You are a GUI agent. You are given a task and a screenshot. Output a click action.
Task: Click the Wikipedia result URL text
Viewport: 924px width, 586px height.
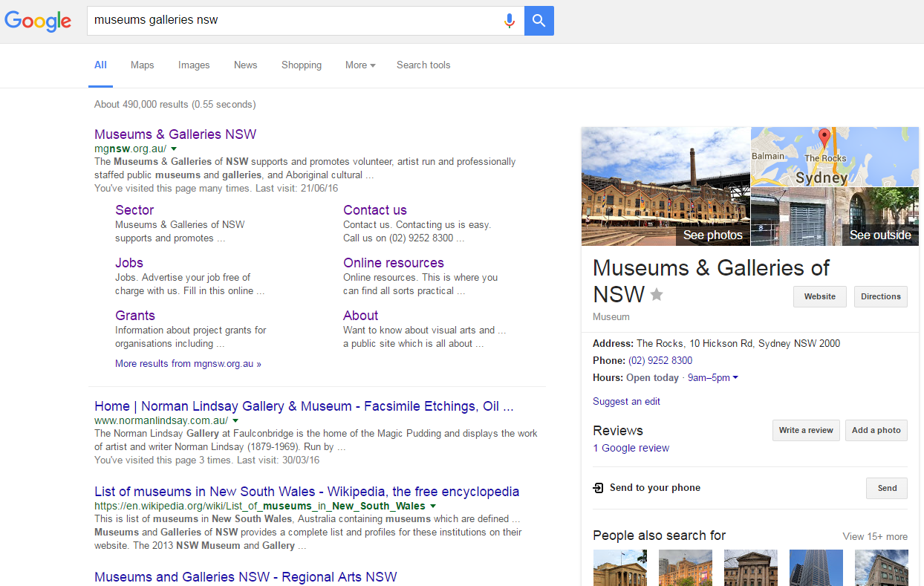pos(260,506)
